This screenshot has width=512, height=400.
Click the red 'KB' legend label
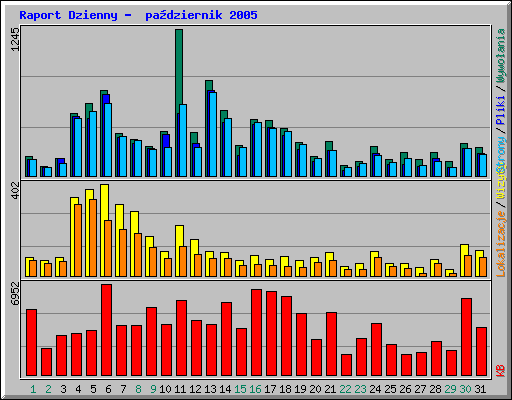point(500,371)
